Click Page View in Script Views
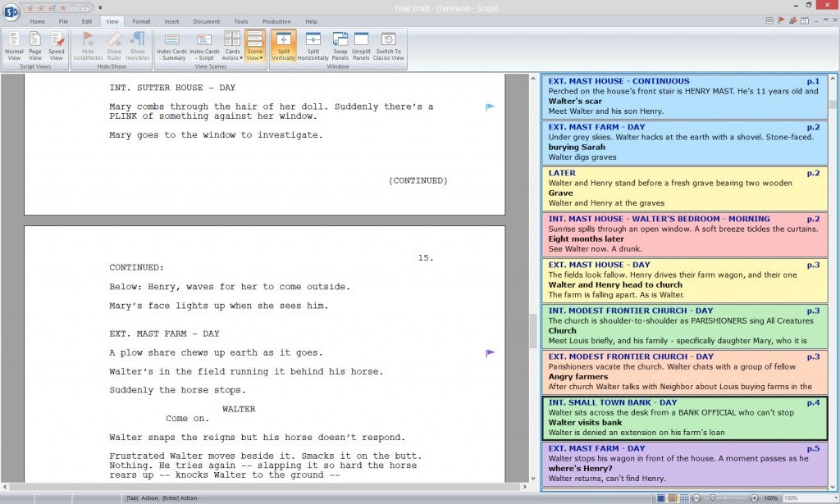This screenshot has width=840, height=504. tap(34, 45)
